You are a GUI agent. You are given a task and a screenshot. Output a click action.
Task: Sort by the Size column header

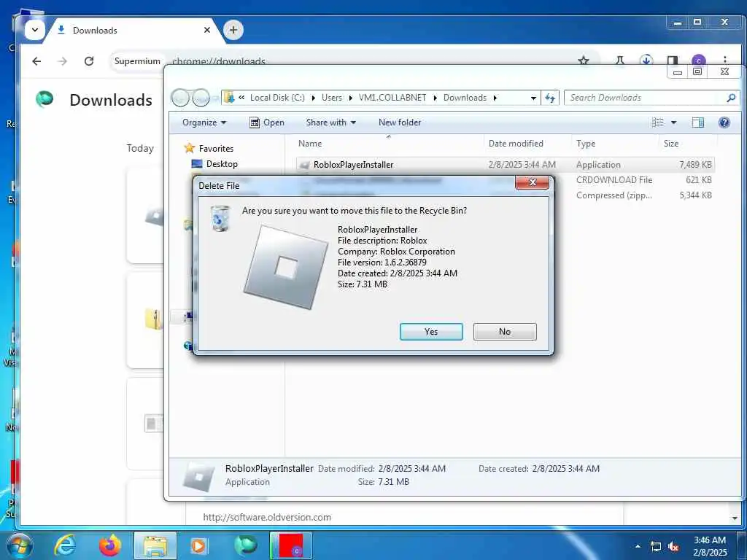[671, 144]
